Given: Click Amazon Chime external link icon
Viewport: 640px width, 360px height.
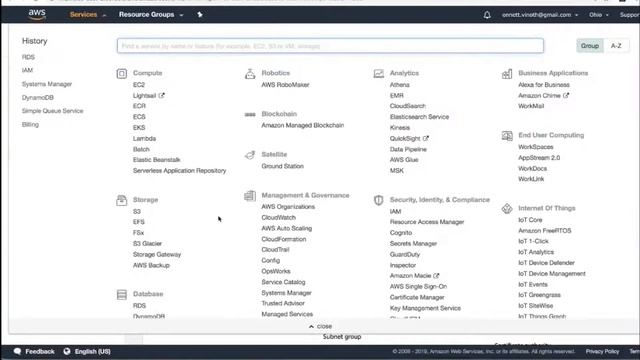Looking at the screenshot, I should 566,96.
